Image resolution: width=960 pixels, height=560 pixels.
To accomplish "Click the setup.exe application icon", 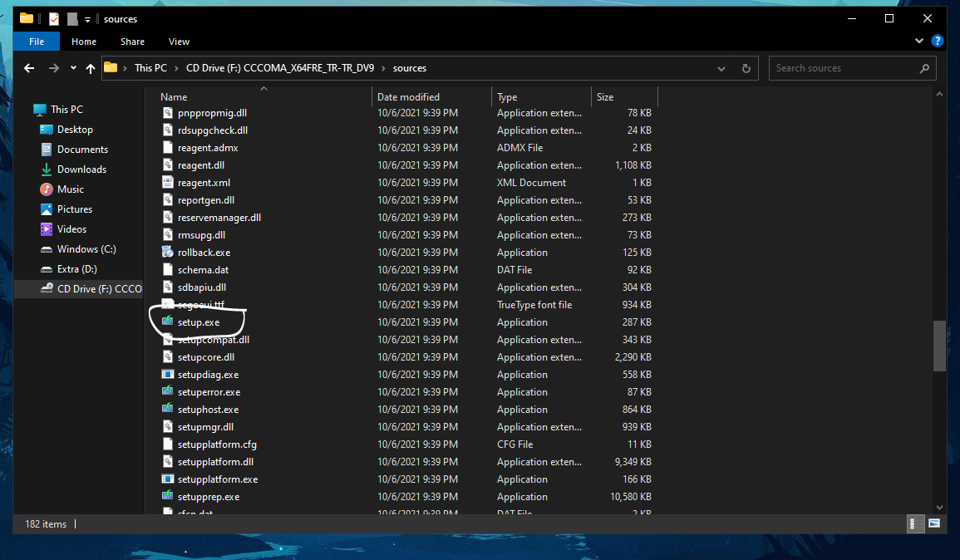I will coord(167,322).
